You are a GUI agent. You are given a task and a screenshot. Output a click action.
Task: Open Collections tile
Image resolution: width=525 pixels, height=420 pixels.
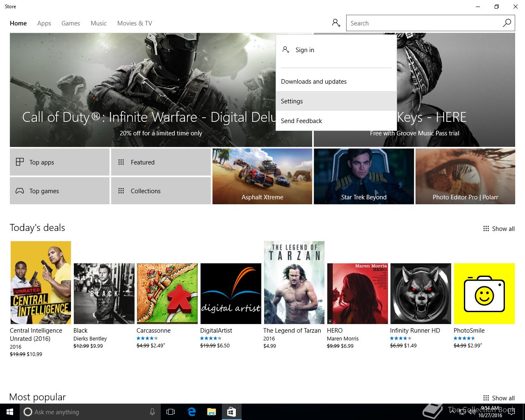(161, 191)
